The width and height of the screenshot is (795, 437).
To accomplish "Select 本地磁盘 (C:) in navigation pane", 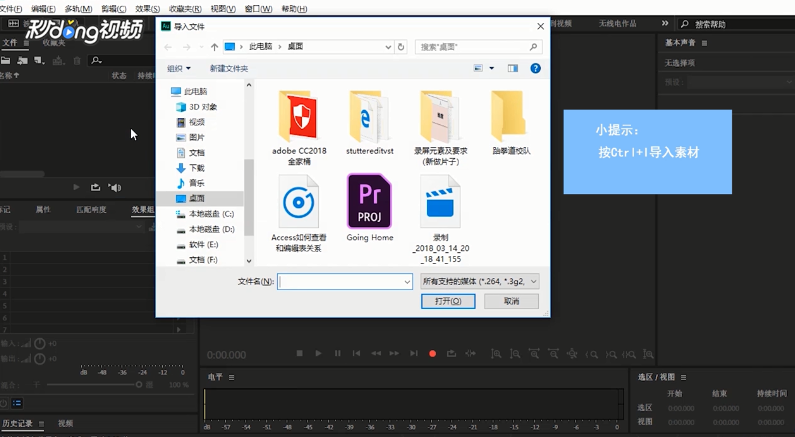I will coord(211,214).
